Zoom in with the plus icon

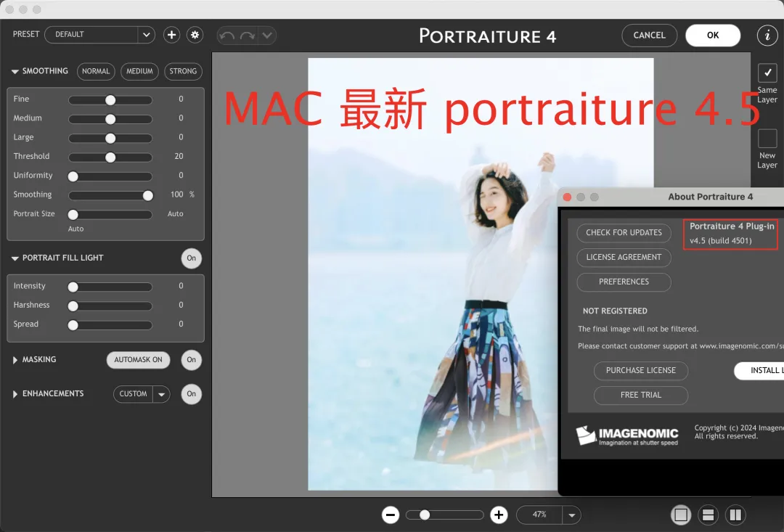coord(499,515)
